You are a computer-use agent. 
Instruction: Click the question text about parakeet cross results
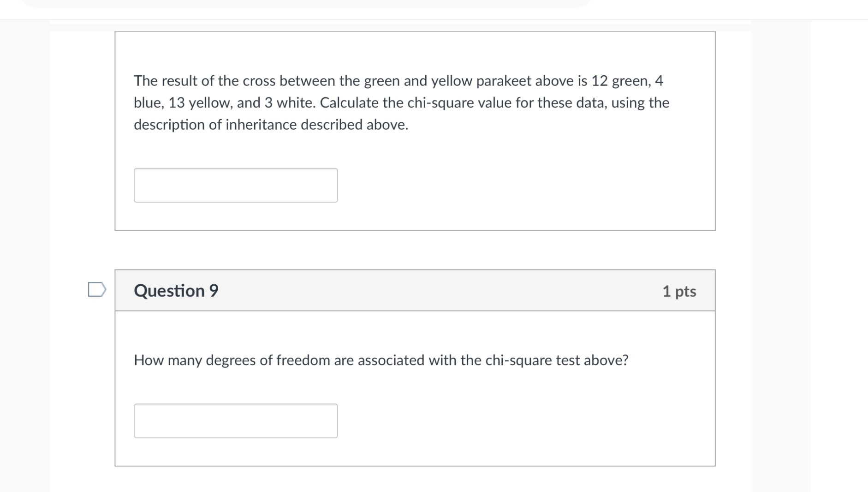(x=401, y=102)
